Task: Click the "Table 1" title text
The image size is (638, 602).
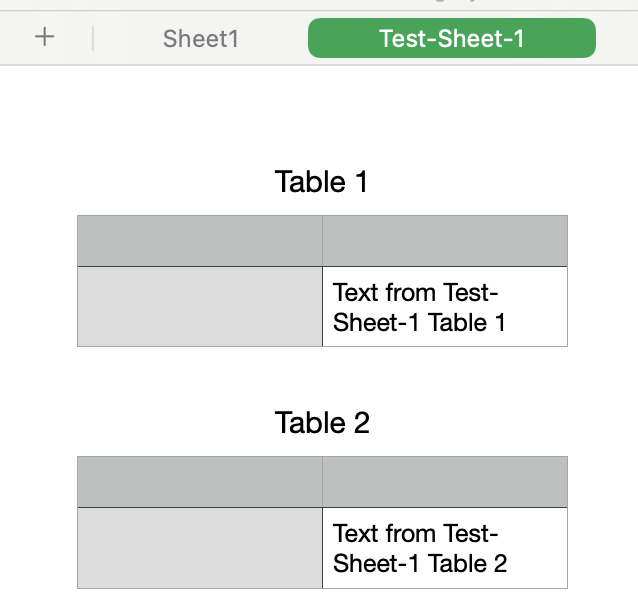Action: tap(321, 182)
